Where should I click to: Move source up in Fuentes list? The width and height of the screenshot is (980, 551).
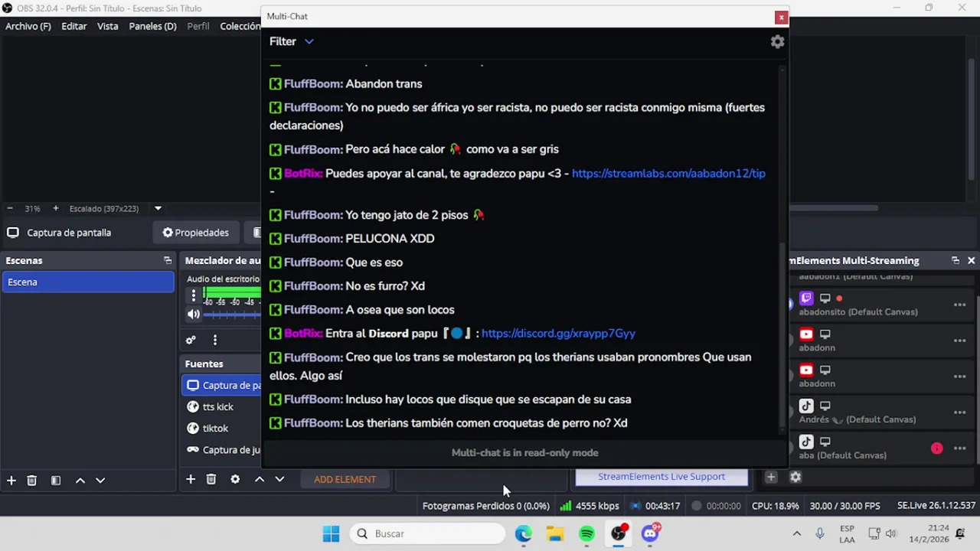[260, 479]
